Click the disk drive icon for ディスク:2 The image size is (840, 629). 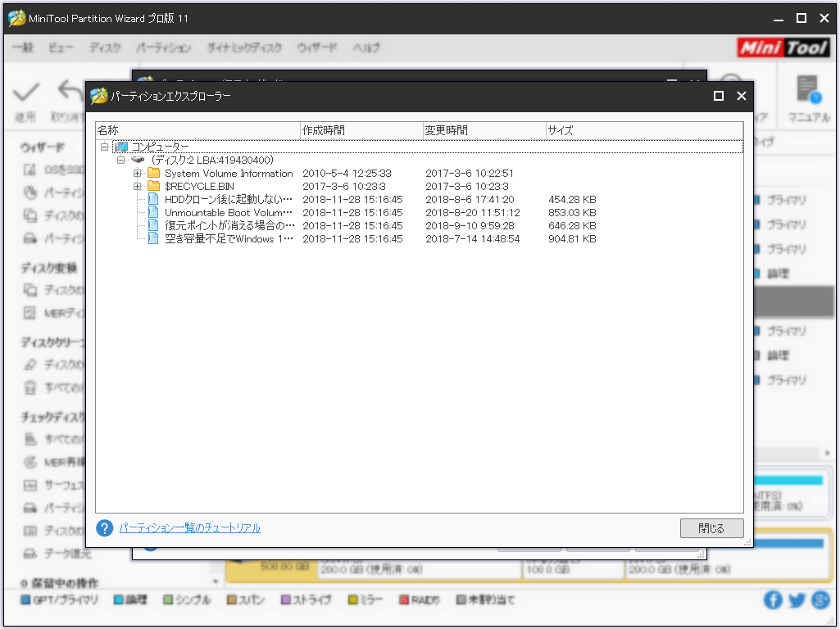(x=138, y=160)
